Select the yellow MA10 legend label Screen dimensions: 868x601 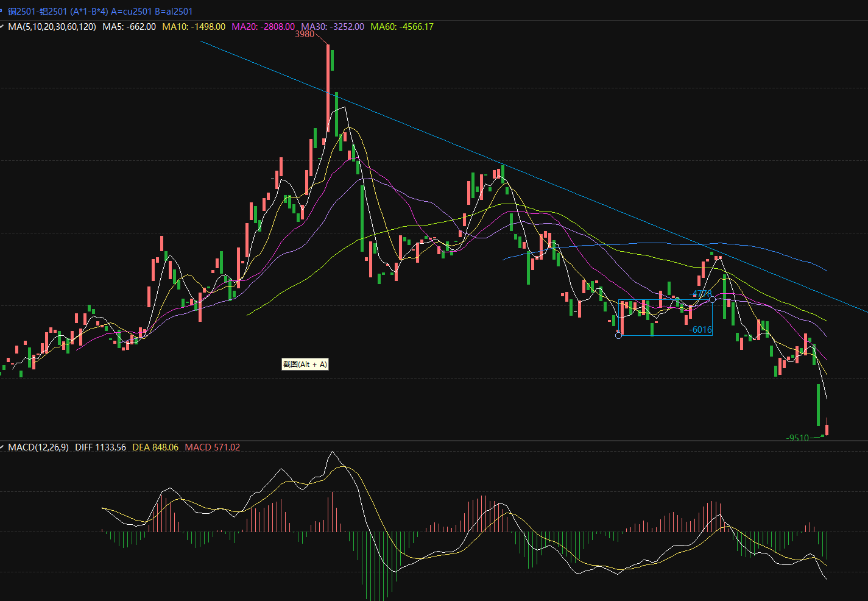pyautogui.click(x=194, y=27)
